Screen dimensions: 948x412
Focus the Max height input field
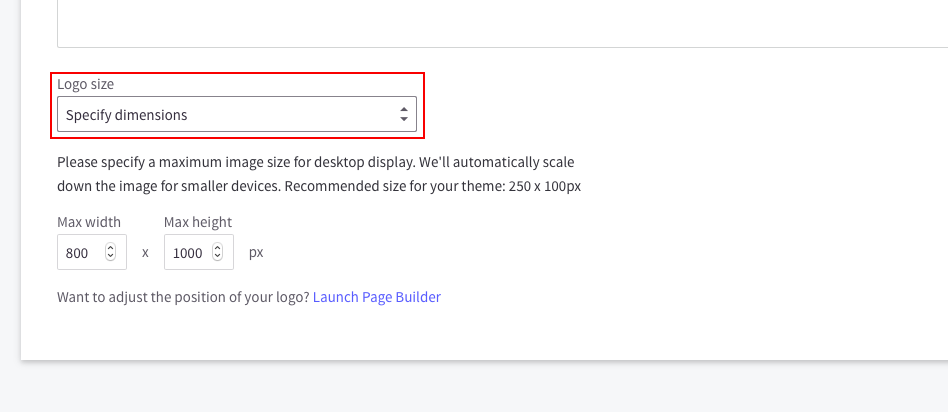click(x=187, y=253)
